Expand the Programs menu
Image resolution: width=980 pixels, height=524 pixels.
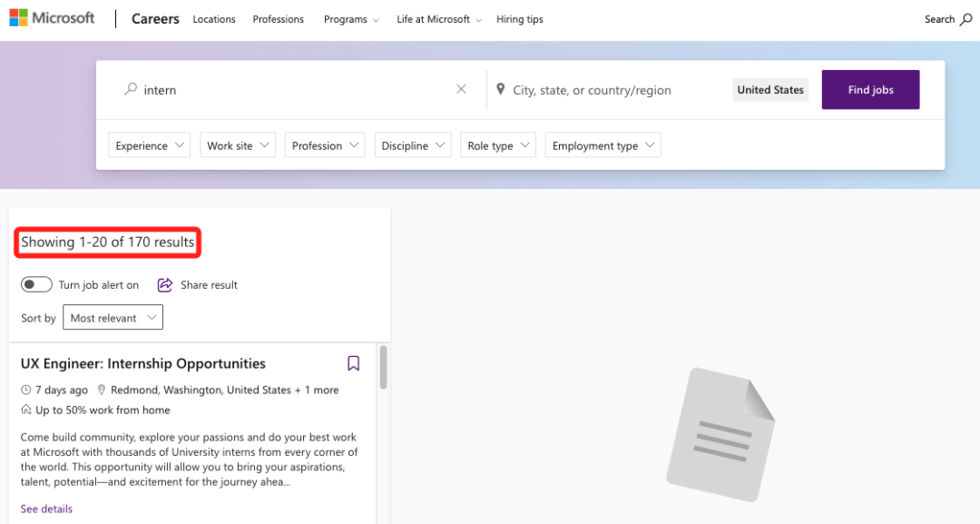351,19
